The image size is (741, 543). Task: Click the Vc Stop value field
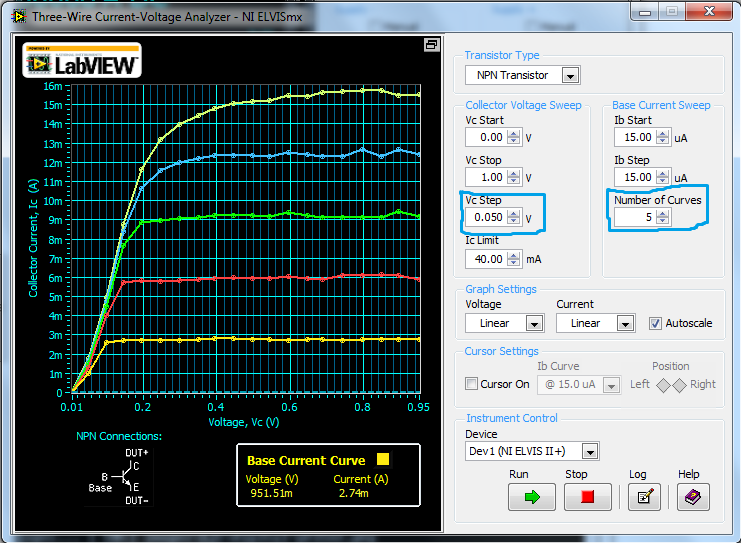[486, 177]
